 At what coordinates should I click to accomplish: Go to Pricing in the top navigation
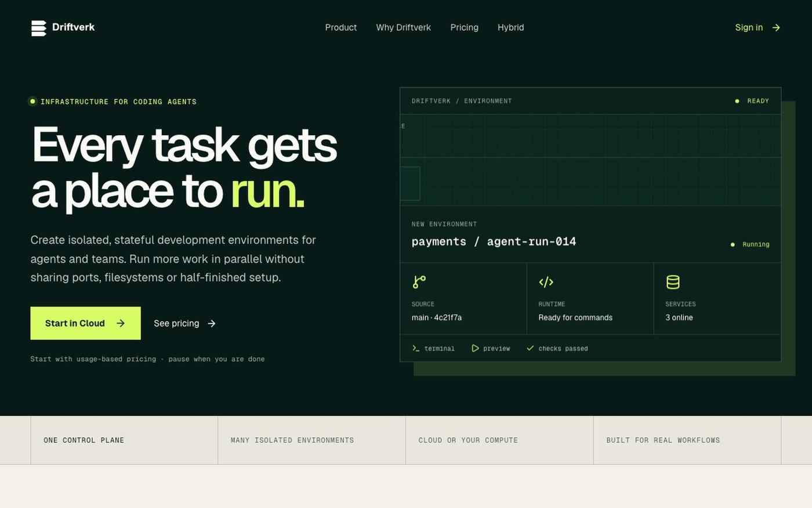[465, 27]
